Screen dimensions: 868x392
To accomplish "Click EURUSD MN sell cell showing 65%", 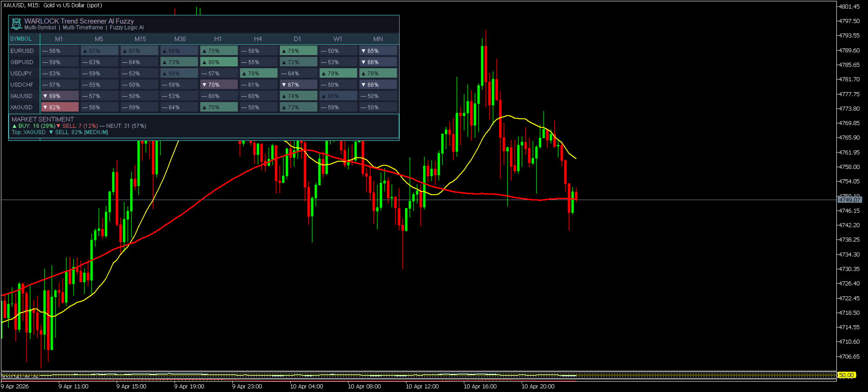I will pyautogui.click(x=378, y=51).
